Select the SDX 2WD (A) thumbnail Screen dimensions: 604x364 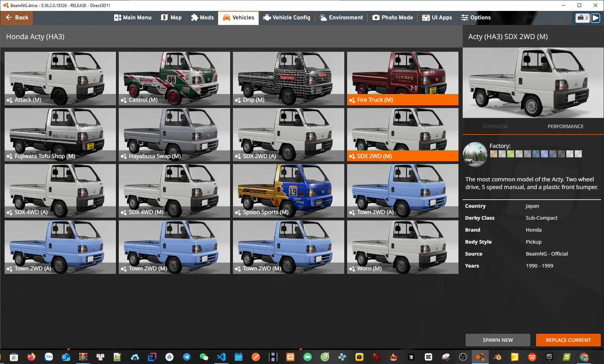point(289,134)
